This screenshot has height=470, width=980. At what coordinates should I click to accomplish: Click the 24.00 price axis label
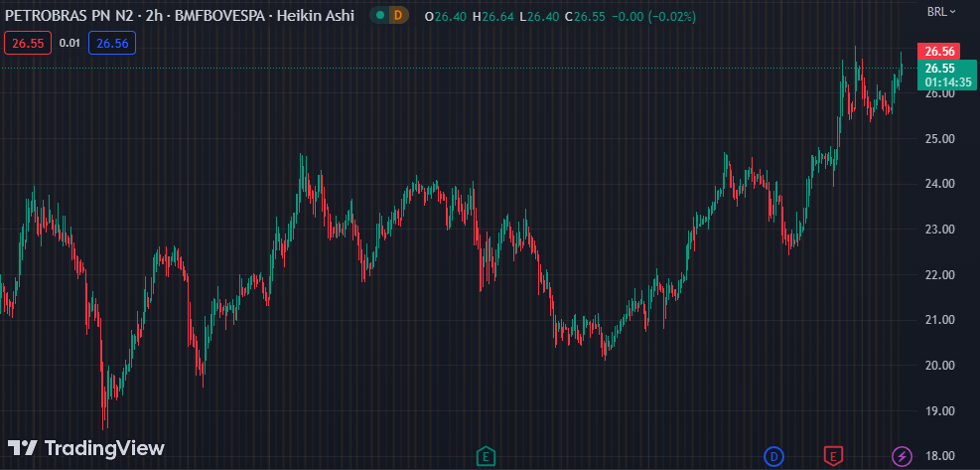tap(938, 184)
